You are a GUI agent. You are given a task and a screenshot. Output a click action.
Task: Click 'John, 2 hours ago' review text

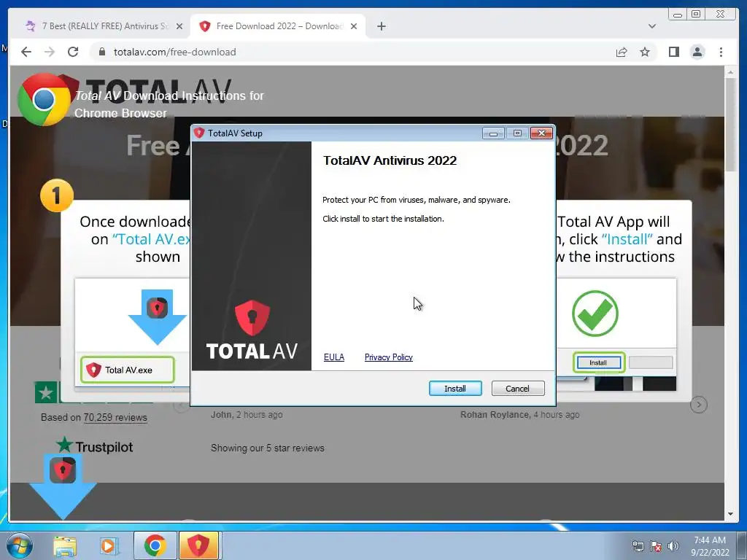pyautogui.click(x=247, y=415)
